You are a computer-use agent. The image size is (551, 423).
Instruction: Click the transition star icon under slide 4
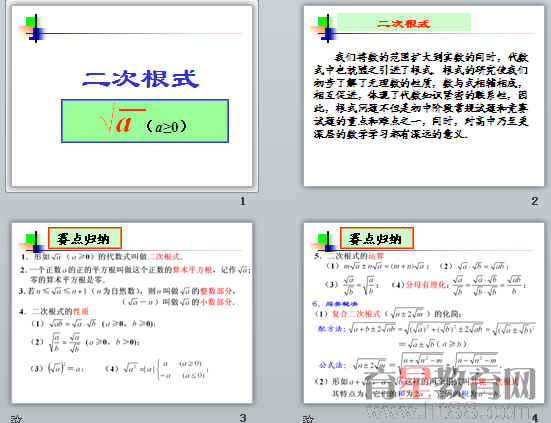308,419
